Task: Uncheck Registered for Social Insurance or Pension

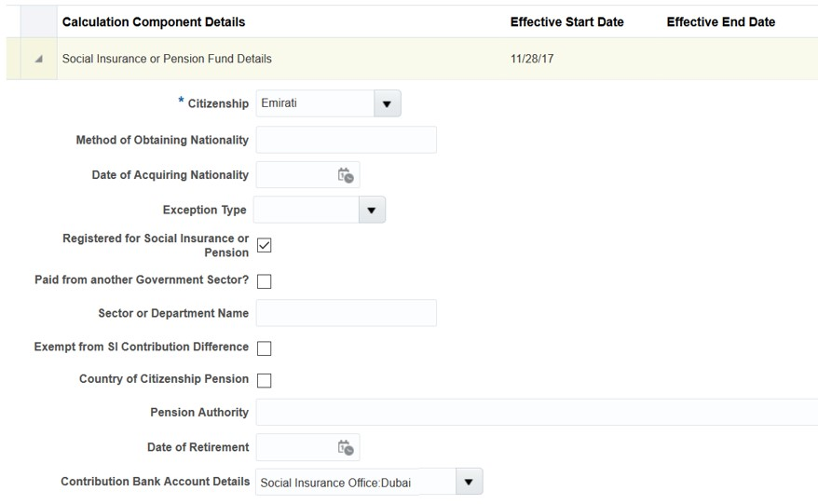Action: pyautogui.click(x=264, y=246)
